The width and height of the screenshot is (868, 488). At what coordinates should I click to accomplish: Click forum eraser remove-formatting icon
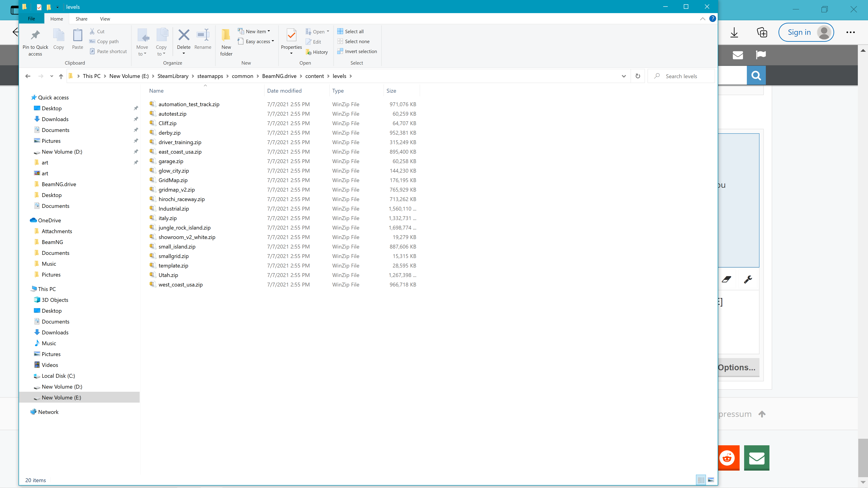726,279
